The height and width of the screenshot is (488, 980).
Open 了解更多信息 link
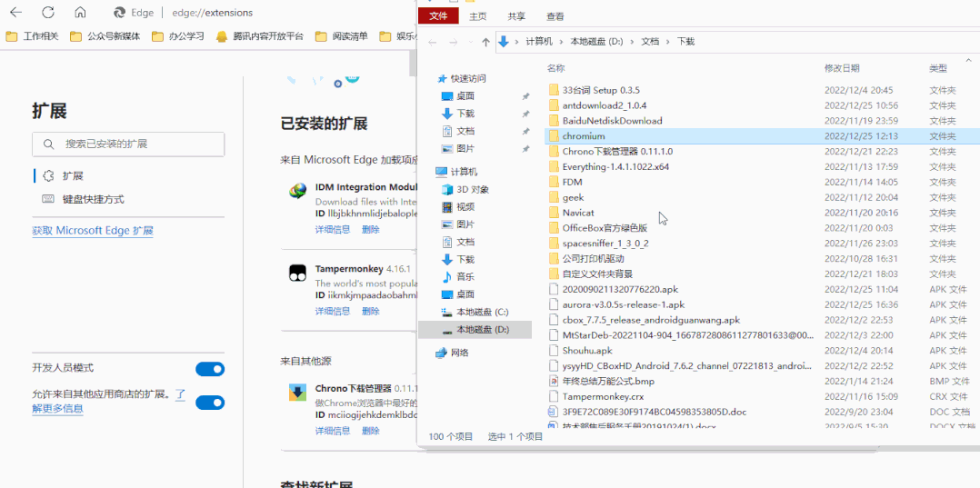coord(57,409)
